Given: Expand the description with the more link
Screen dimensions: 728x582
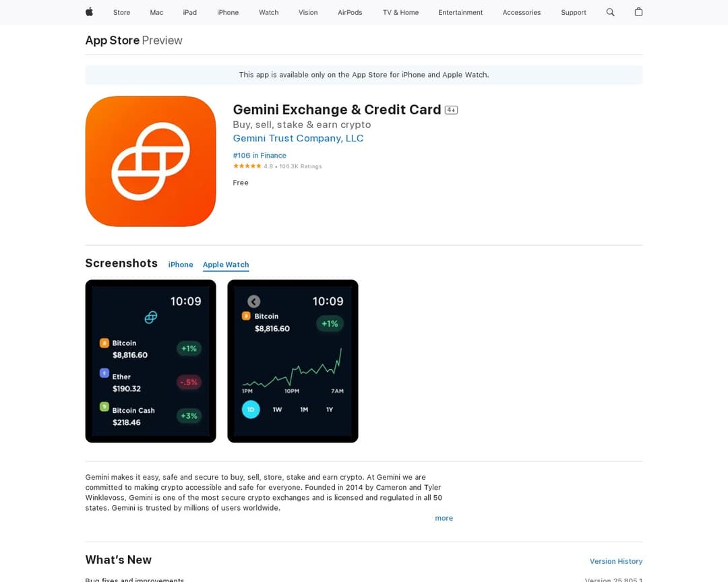Looking at the screenshot, I should [x=444, y=518].
